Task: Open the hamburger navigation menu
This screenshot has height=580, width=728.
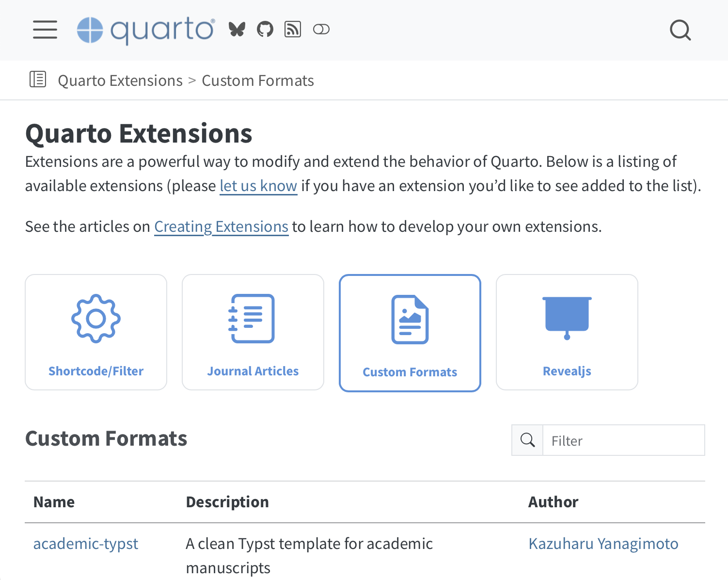Action: (x=45, y=30)
